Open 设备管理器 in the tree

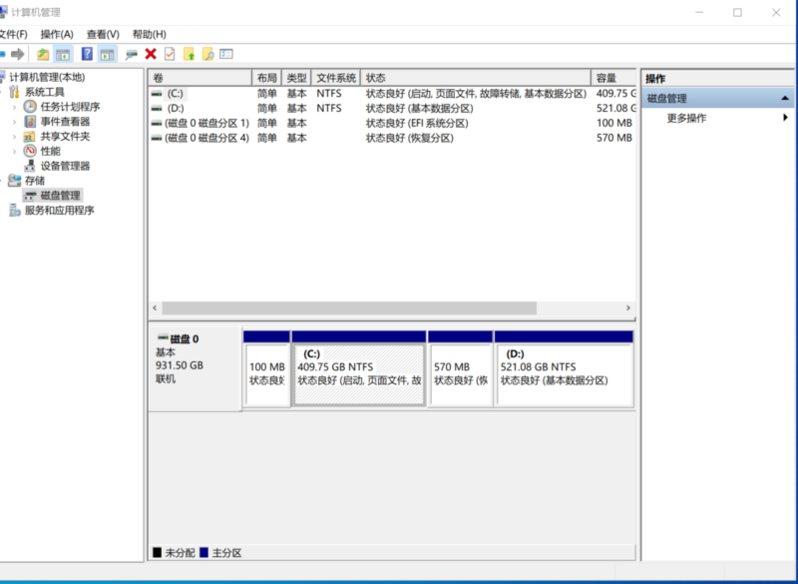(x=64, y=166)
